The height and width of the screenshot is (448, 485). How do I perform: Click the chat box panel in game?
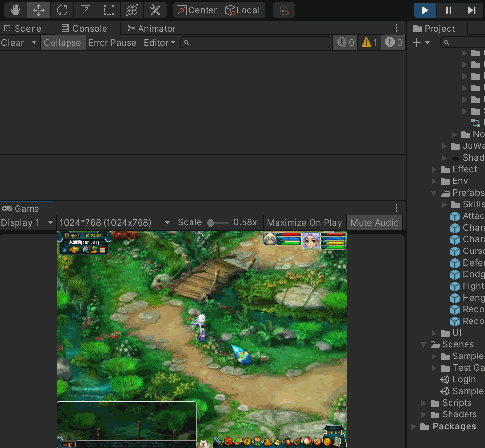click(127, 421)
